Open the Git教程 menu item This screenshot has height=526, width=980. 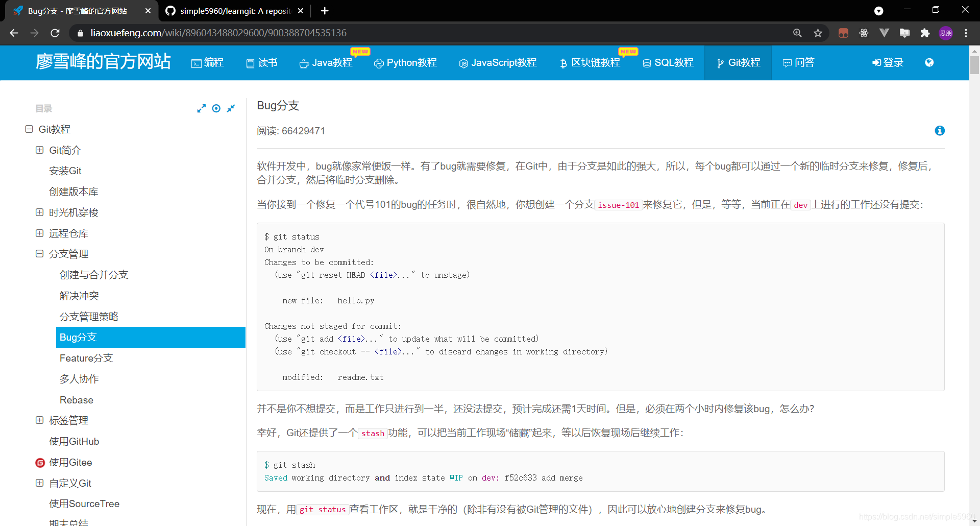(x=739, y=62)
